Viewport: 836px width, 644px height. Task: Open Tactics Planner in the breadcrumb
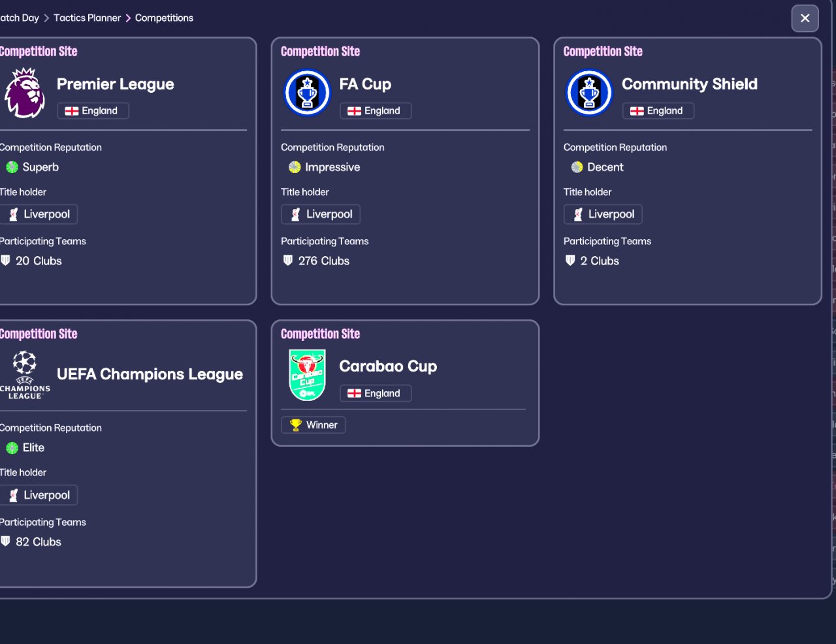coord(87,18)
